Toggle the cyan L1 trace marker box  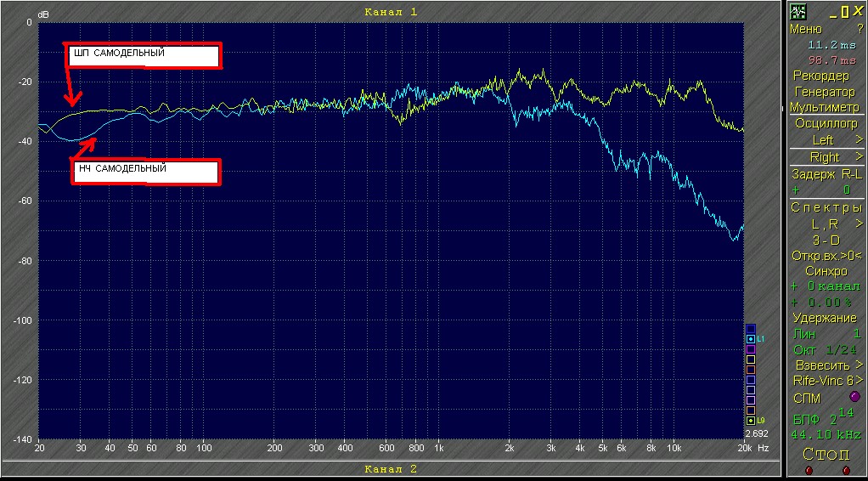(751, 338)
